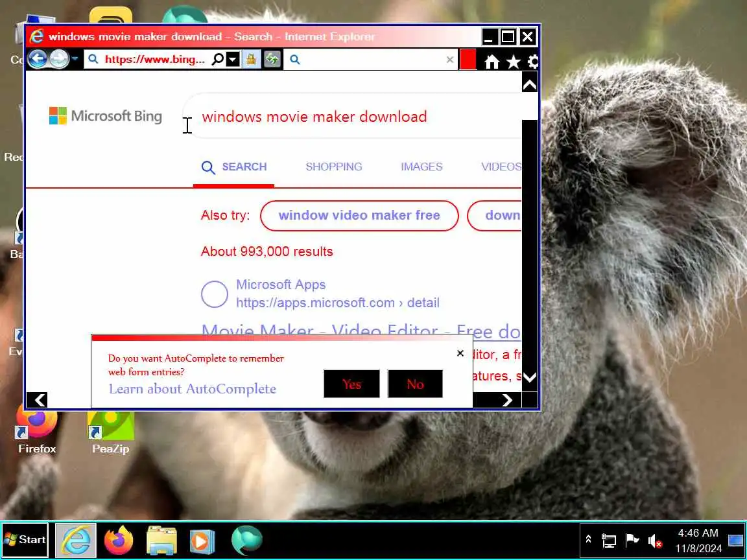Select the PeaZip desktop shortcut

click(110, 432)
